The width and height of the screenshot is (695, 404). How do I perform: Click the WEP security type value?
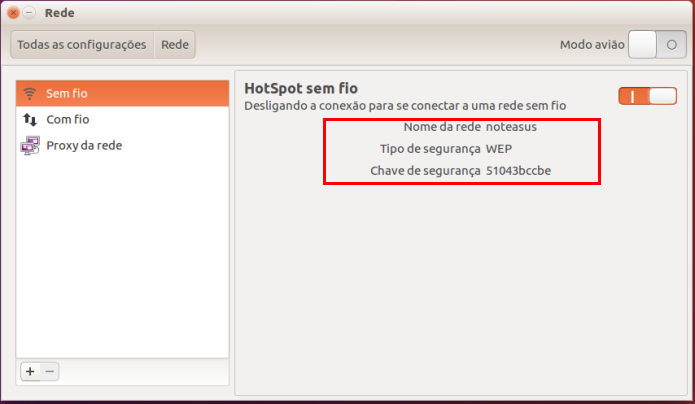click(499, 149)
